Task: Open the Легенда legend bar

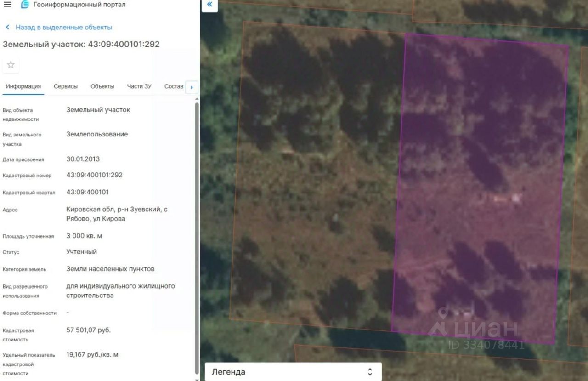Action: pos(293,372)
